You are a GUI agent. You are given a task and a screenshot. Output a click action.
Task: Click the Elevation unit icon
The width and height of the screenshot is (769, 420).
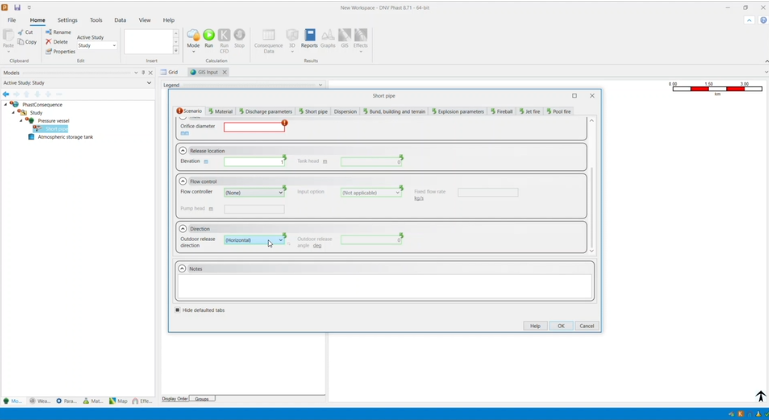point(206,161)
